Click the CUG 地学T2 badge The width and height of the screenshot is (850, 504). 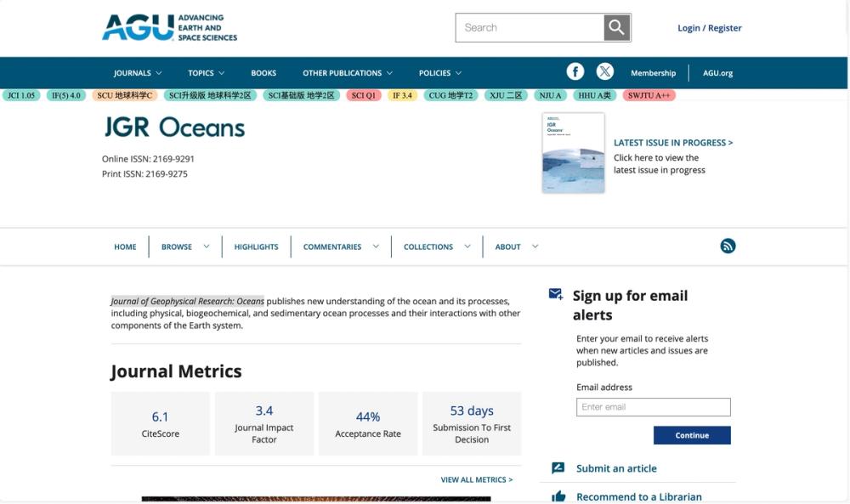(450, 95)
